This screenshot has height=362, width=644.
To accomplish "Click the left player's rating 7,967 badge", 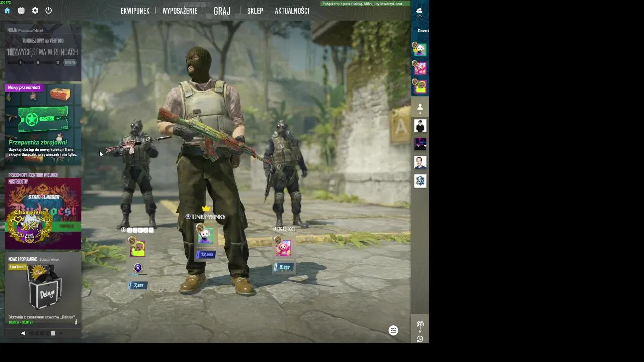I will [138, 286].
